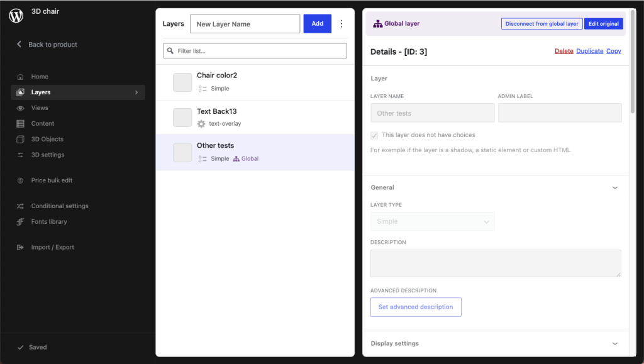Click the WordPress logo icon
This screenshot has width=644, height=364.
16,16
